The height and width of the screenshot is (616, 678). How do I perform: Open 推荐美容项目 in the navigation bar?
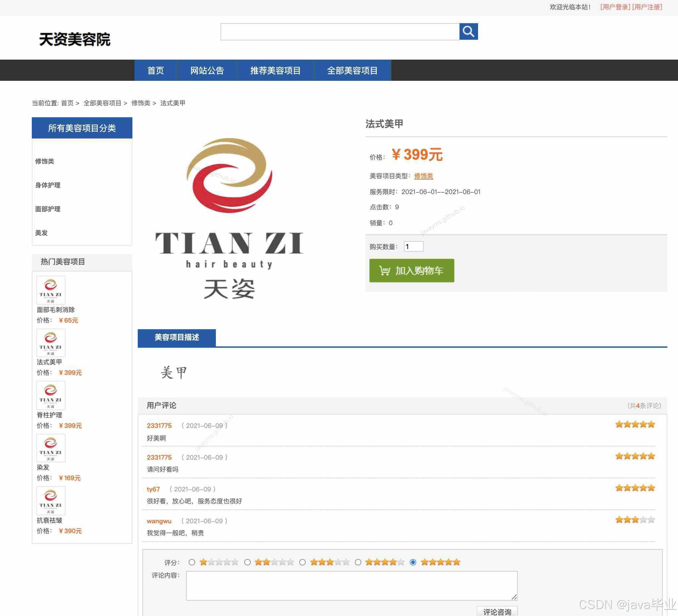pos(275,70)
